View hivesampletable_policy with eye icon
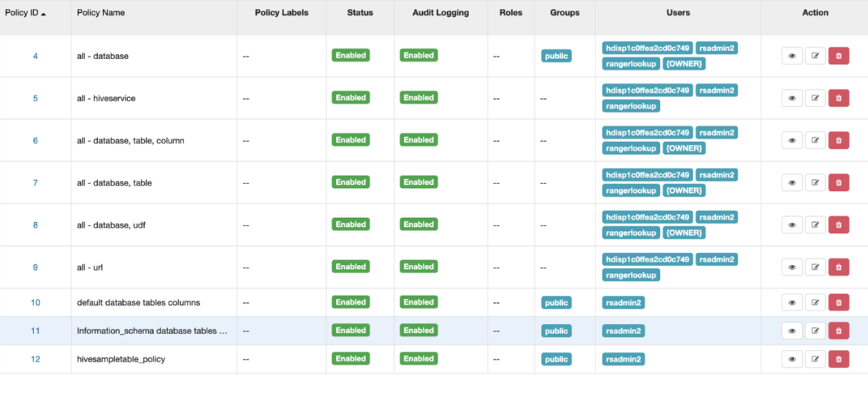 792,359
